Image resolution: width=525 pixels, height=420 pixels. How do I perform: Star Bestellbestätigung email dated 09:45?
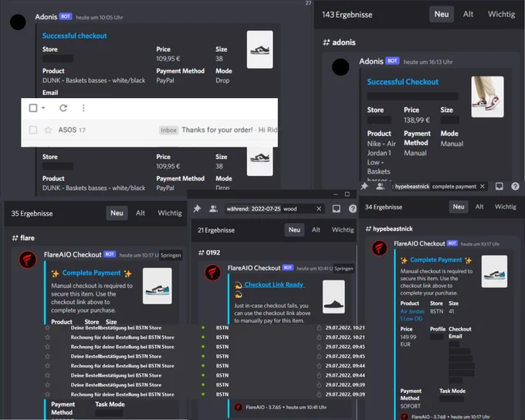[48, 356]
